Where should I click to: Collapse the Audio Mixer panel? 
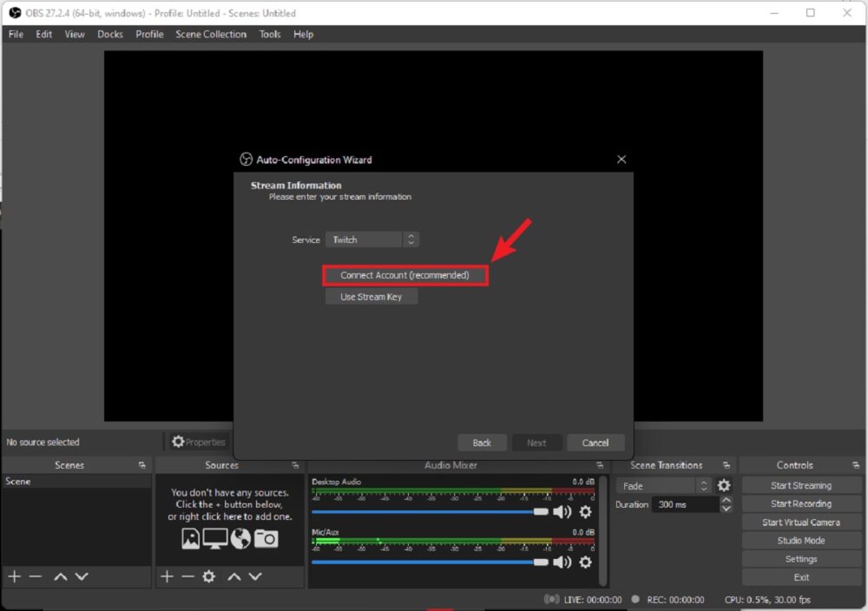point(600,464)
